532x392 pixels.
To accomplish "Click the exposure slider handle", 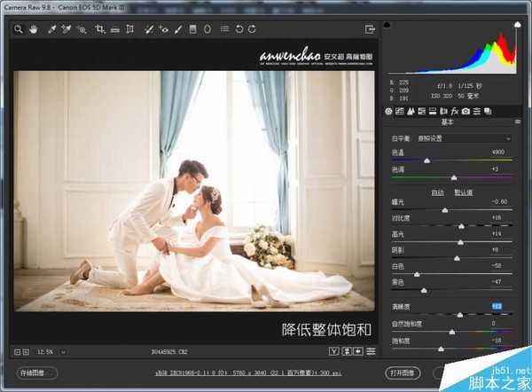I will (445, 210).
